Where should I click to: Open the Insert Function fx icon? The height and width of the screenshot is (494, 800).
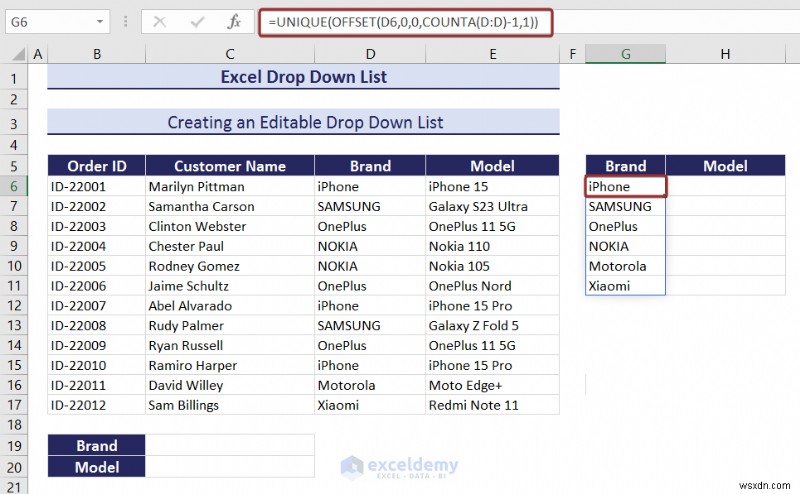pos(234,22)
